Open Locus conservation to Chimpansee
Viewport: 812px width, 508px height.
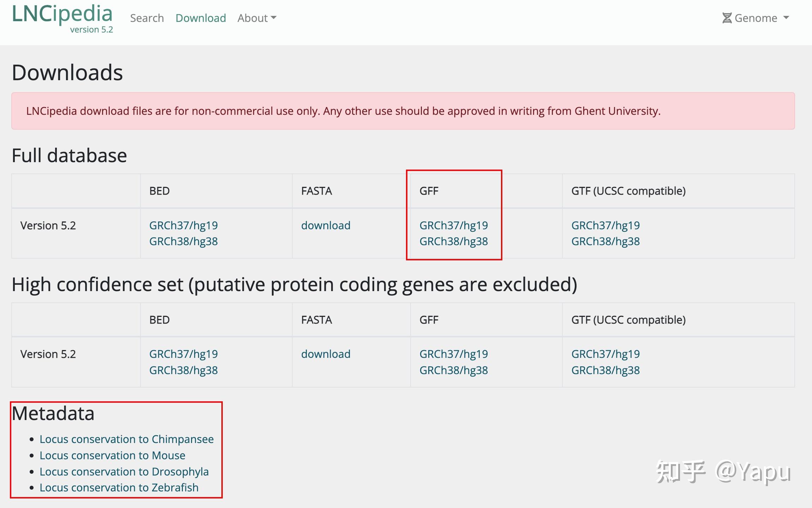click(126, 439)
